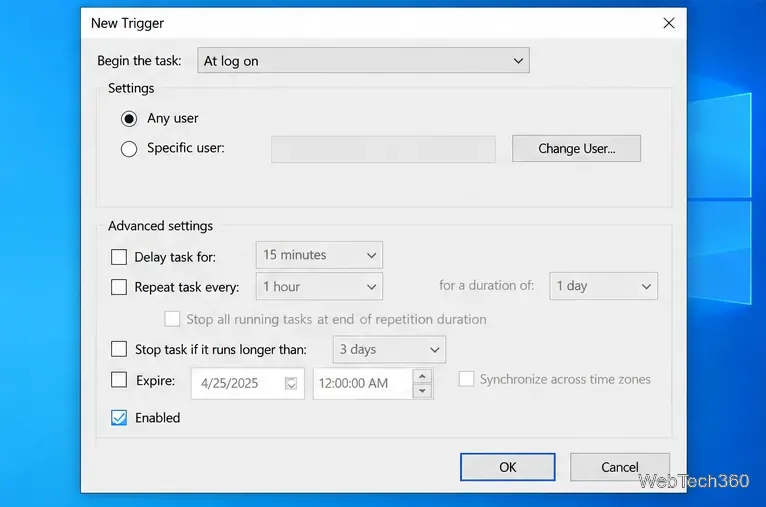The image size is (766, 507).
Task: Open the 1 hour repeat interval dropdown
Action: point(319,287)
